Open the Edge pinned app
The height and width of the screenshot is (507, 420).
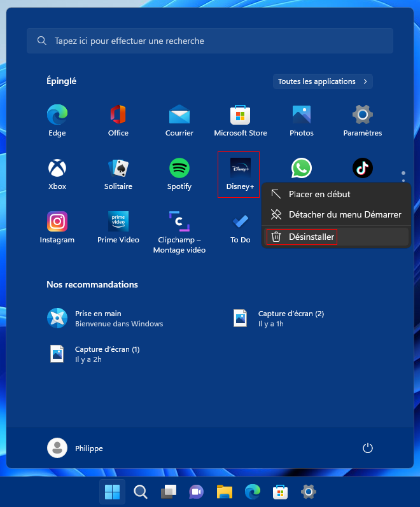coord(57,120)
